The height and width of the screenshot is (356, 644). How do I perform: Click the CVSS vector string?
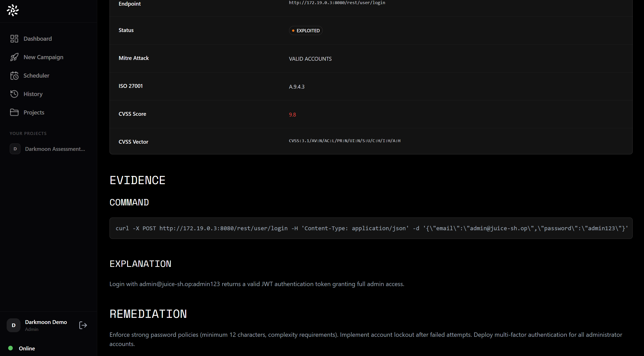pos(345,141)
